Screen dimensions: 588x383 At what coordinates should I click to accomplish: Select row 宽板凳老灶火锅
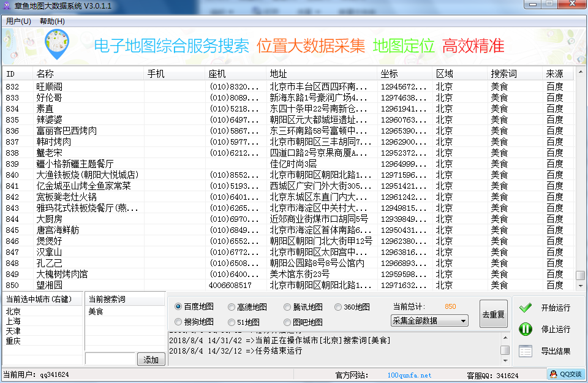coord(288,197)
